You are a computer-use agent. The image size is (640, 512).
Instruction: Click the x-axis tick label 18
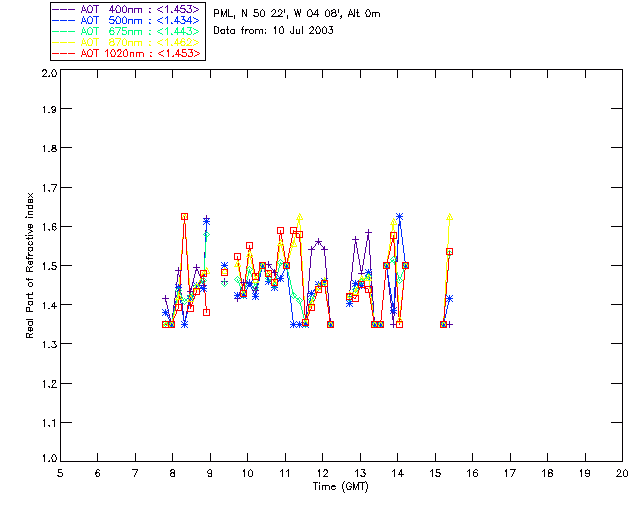coord(547,473)
